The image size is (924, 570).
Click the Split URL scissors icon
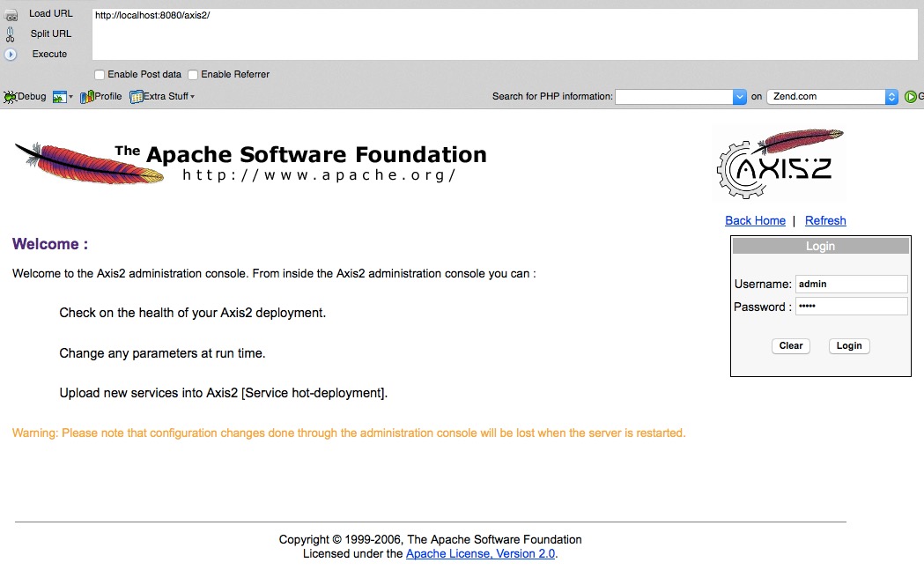(10, 34)
